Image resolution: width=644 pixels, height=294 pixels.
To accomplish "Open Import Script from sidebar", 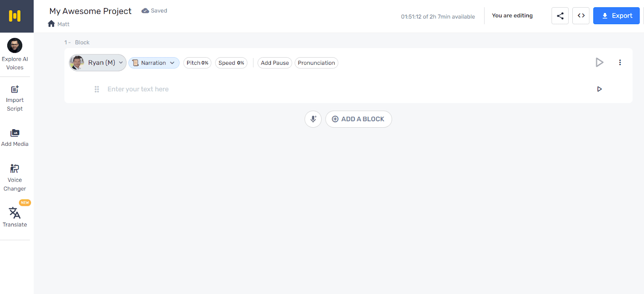I will coord(15,98).
